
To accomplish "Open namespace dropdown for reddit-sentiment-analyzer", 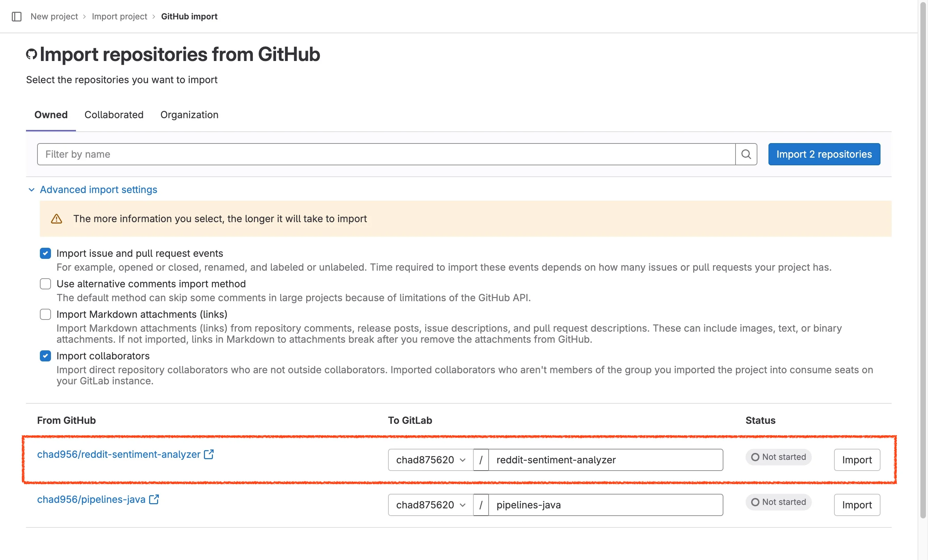I will (430, 460).
